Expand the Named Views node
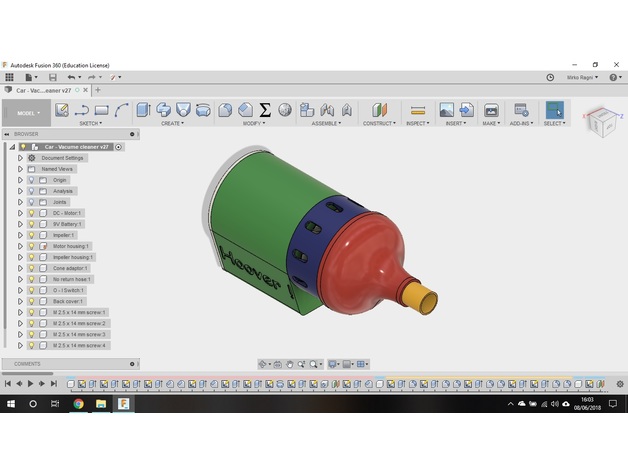Viewport: 628px width, 472px height. click(x=20, y=169)
